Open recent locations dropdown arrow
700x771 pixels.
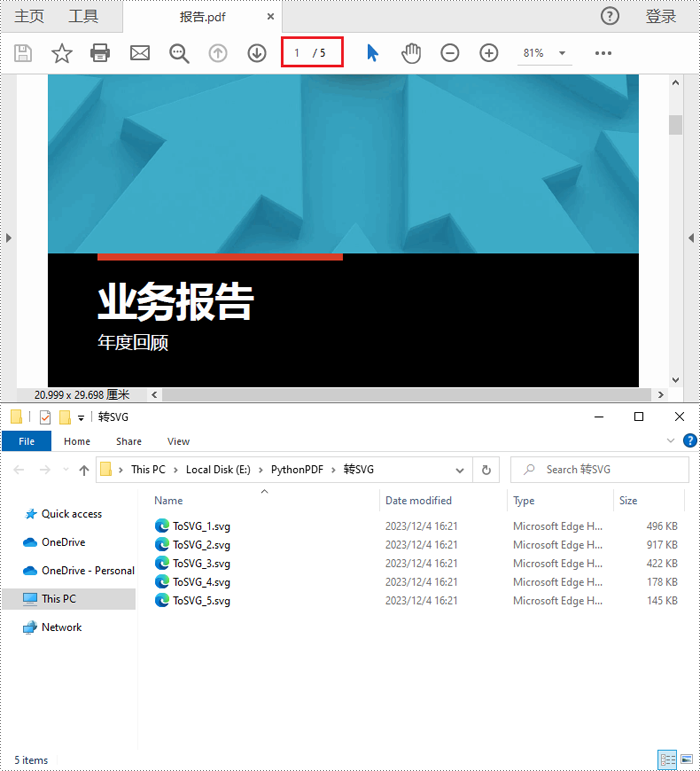(66, 470)
